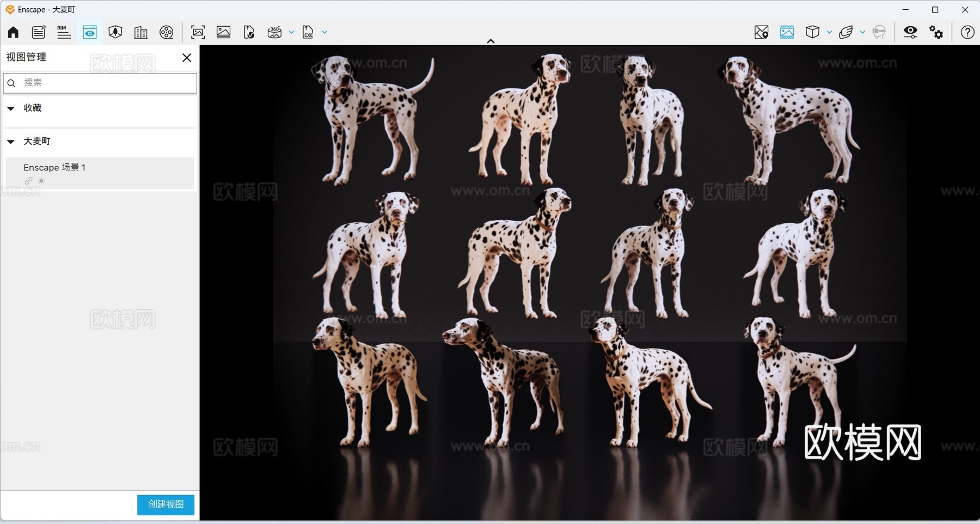980x524 pixels.
Task: Open the Asset Library tree-cube icon
Action: pos(115,32)
